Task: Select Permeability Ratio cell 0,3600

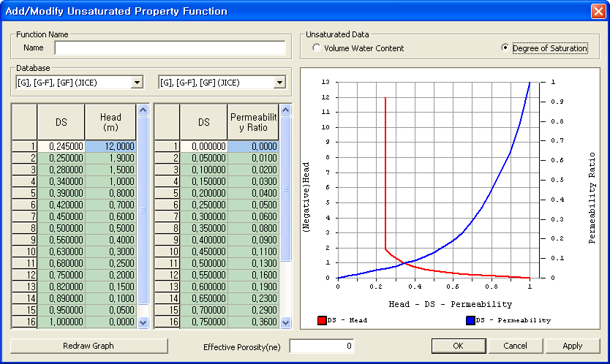Action: pyautogui.click(x=253, y=322)
